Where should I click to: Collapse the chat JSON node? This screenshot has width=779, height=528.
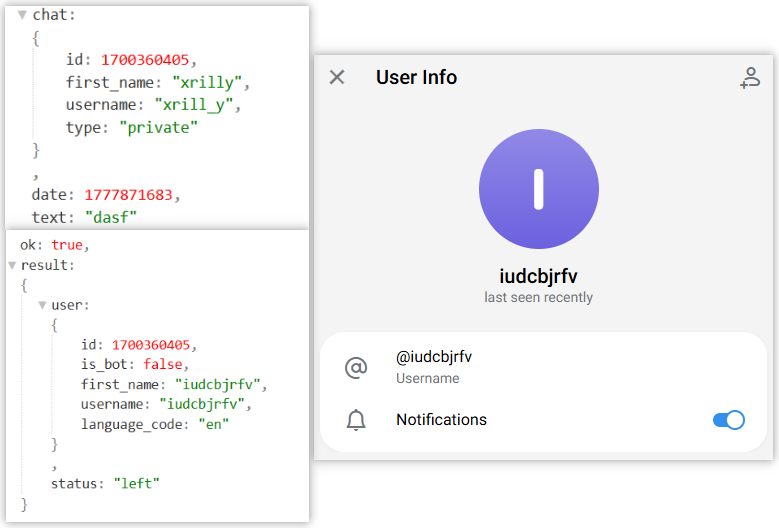(22, 15)
